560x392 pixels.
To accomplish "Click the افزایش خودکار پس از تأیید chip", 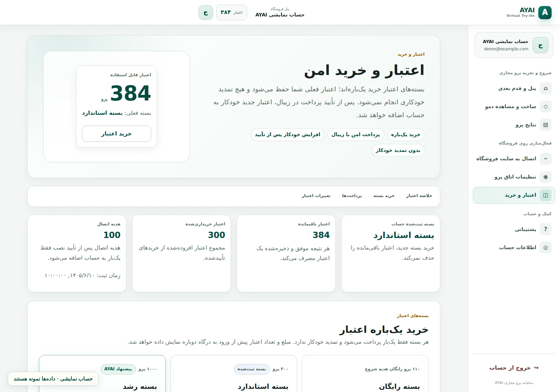I will pyautogui.click(x=288, y=135).
